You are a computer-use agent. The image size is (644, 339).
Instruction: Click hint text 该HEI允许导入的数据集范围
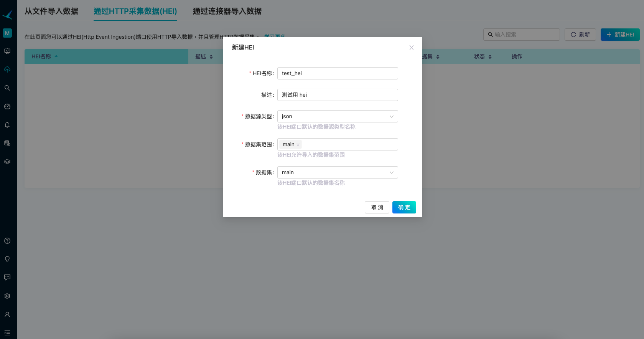click(x=311, y=155)
